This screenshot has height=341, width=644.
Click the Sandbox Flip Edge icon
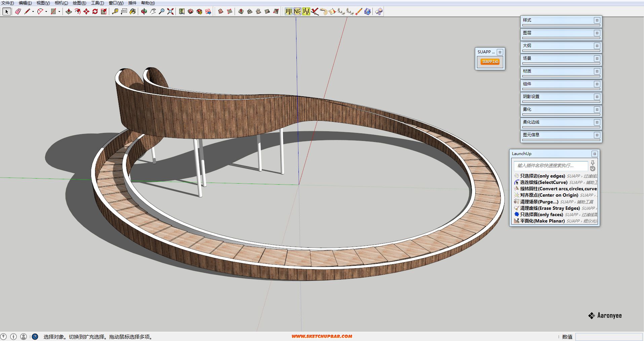pos(276,11)
